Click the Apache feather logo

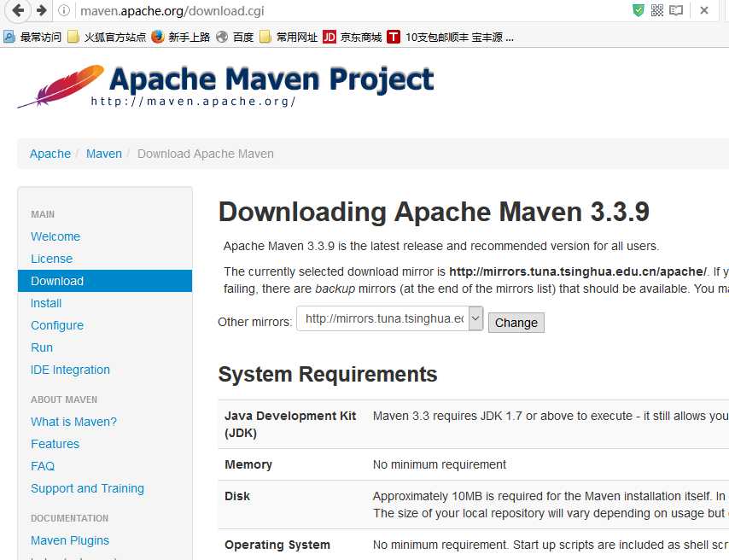pos(61,86)
